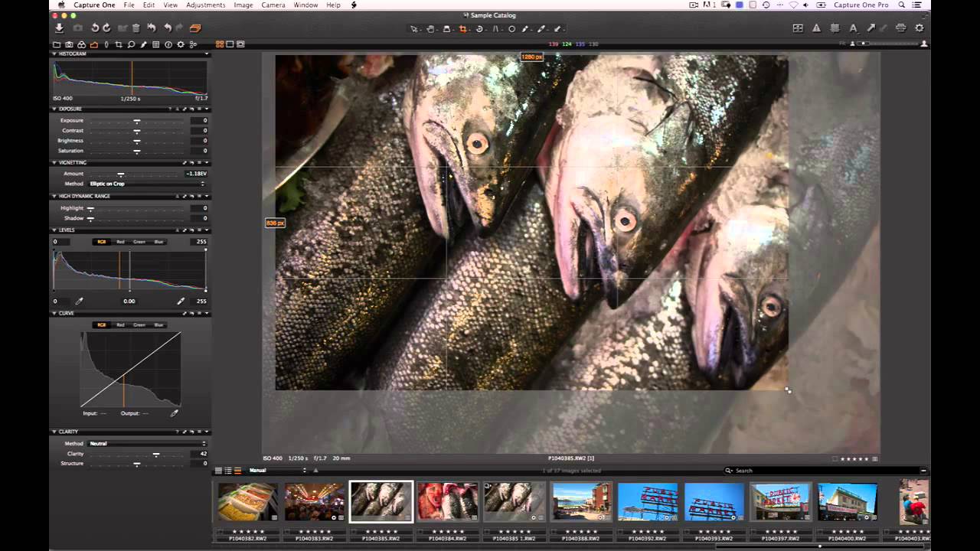Click the trash delete icon

click(136, 28)
